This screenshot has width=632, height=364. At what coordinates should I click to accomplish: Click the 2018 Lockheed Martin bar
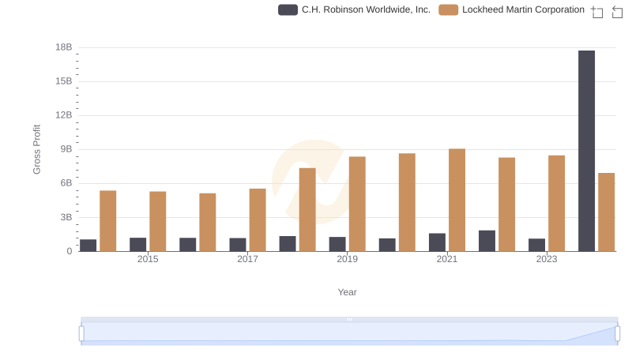coord(307,210)
